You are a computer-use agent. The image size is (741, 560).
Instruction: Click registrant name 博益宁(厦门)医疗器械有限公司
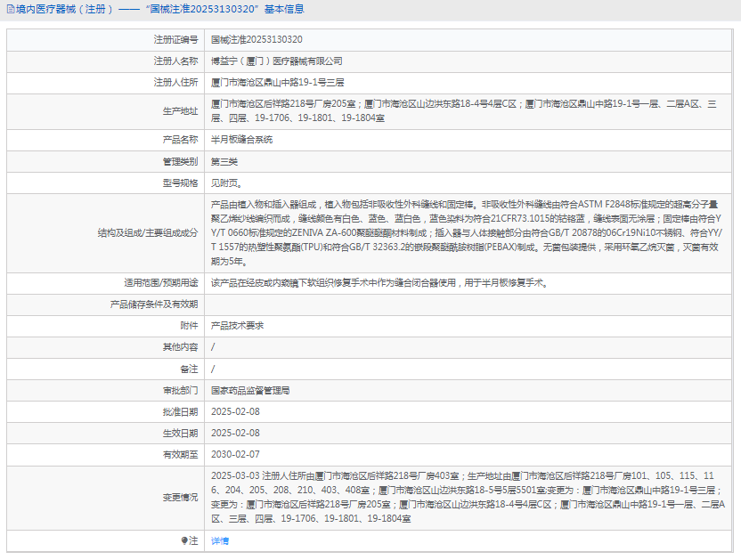(276, 61)
